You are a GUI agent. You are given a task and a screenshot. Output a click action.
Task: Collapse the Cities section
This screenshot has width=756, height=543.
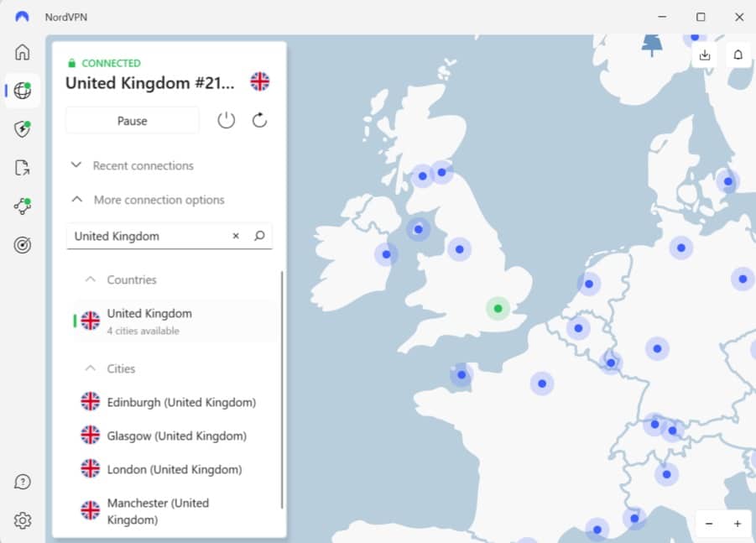[111, 368]
